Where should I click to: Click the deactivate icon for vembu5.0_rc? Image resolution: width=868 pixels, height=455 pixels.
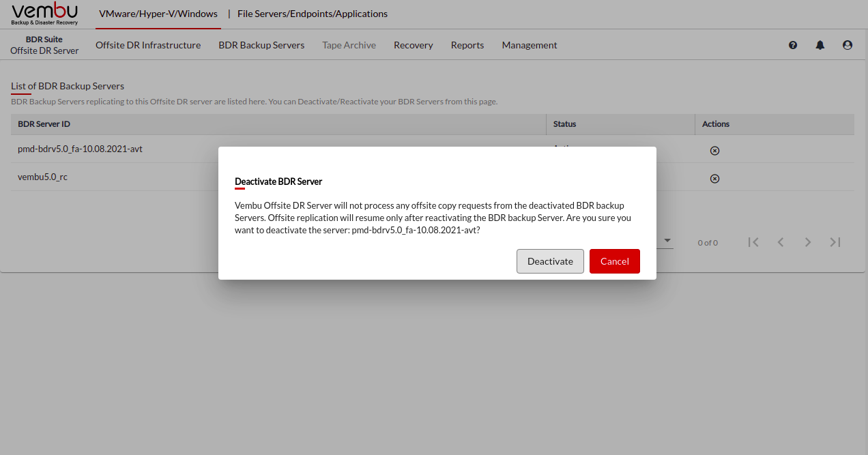714,179
